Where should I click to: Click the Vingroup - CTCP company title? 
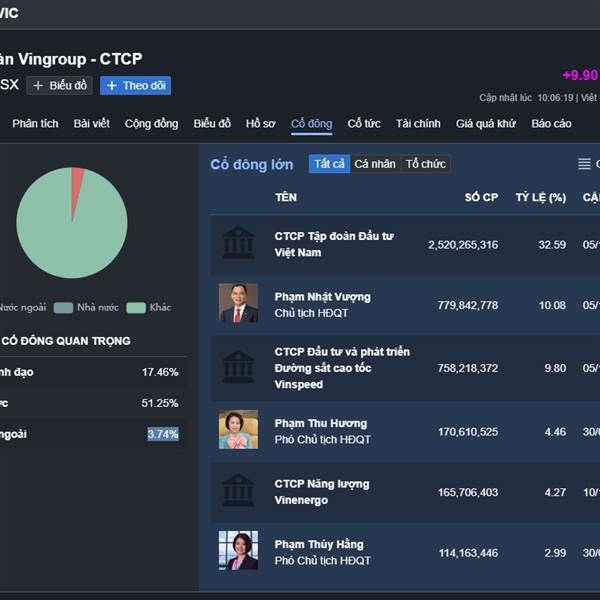coord(71,59)
